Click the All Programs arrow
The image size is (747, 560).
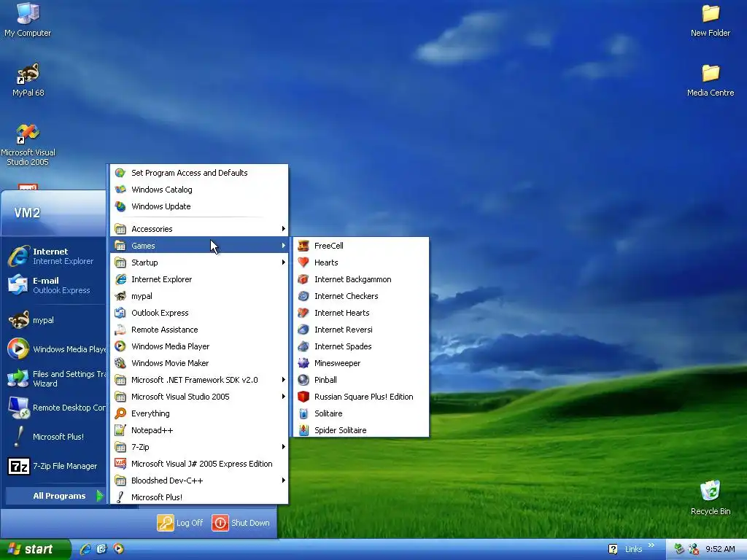99,496
